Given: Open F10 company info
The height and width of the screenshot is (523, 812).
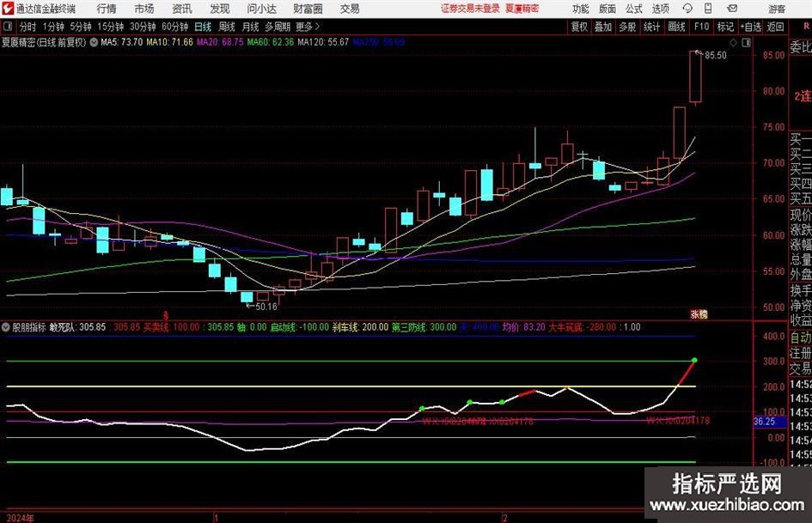Looking at the screenshot, I should coord(702,27).
